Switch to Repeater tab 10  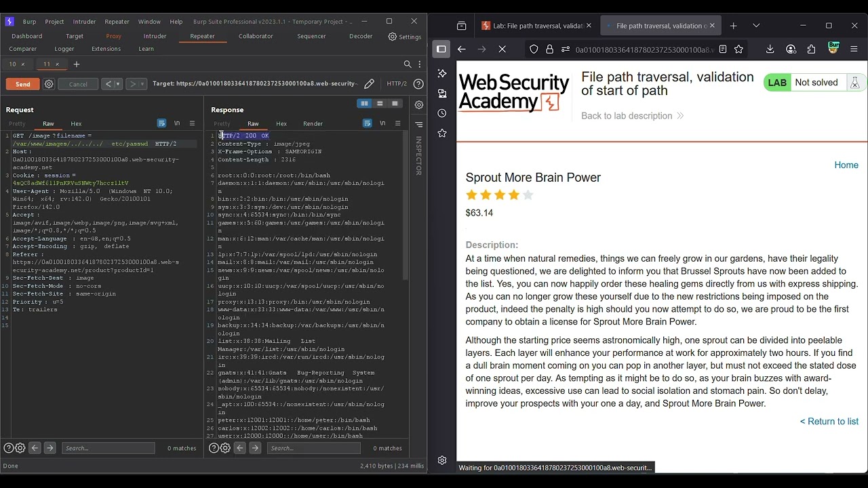click(12, 64)
